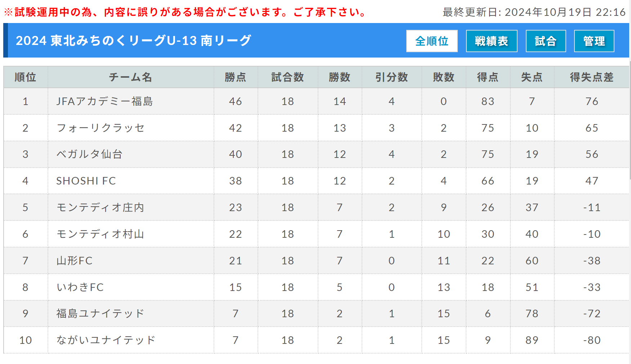
Task: Click the 勝点 column header
Action: point(236,77)
